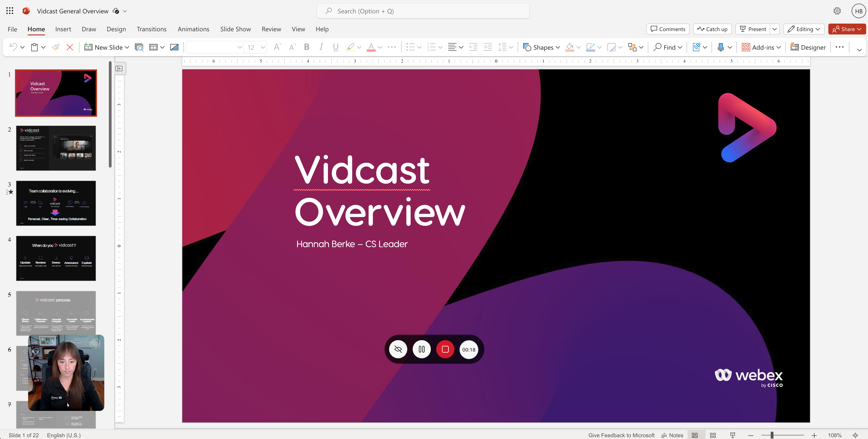Open the font name combo box
Viewport: 868px width, 439px height.
(215, 47)
